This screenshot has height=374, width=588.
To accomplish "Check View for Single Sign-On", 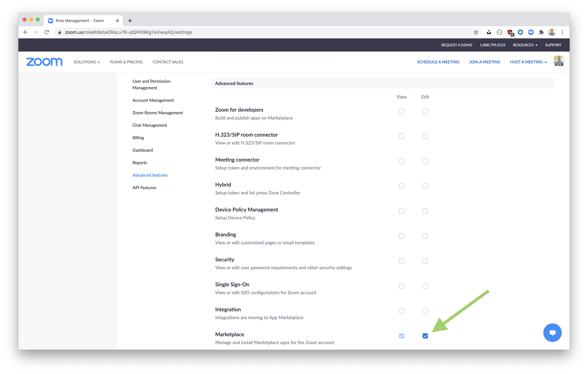I will [x=401, y=286].
